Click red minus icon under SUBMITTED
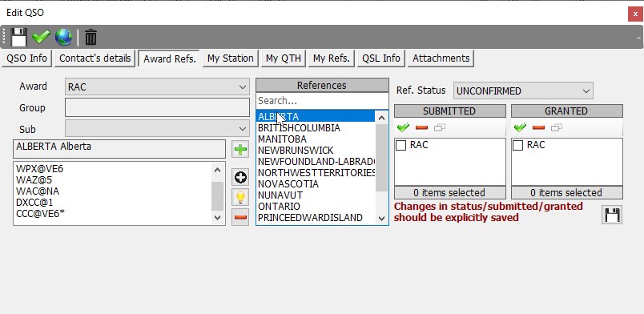Screen dimensions: 644x314 pyautogui.click(x=421, y=128)
